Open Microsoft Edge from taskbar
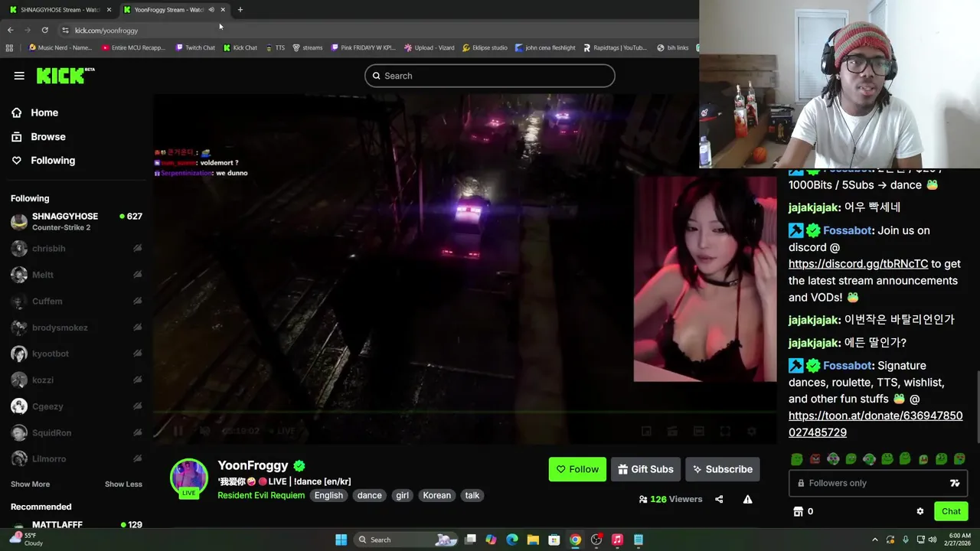 [512, 540]
